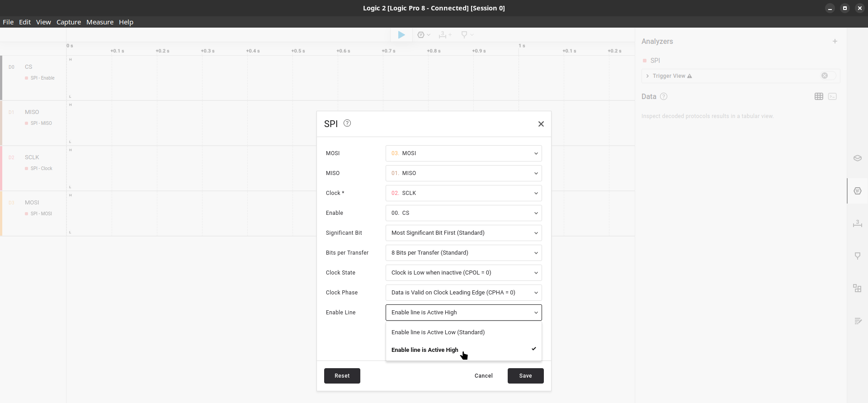Select the SCLK channel label
The height and width of the screenshot is (403, 868).
(x=32, y=157)
